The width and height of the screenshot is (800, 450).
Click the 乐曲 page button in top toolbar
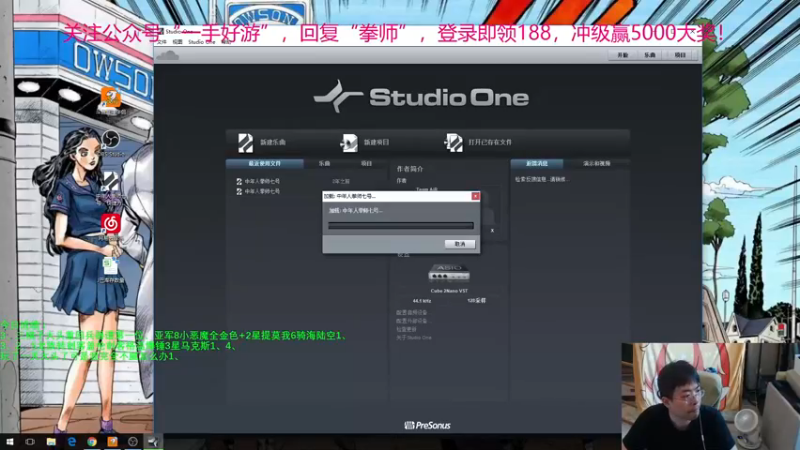(649, 55)
